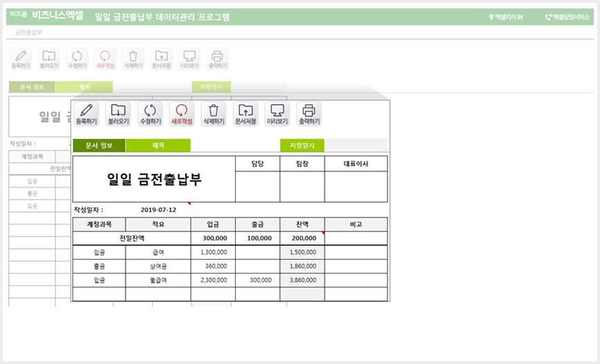Click faded 수정하기 icon in background toolbar
Viewport: 600px width, 364px height.
coord(77,59)
